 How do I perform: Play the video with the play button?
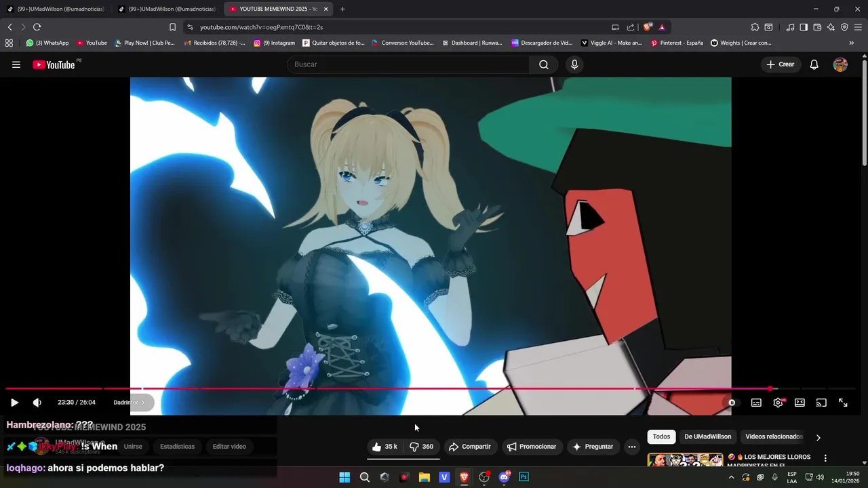click(14, 403)
